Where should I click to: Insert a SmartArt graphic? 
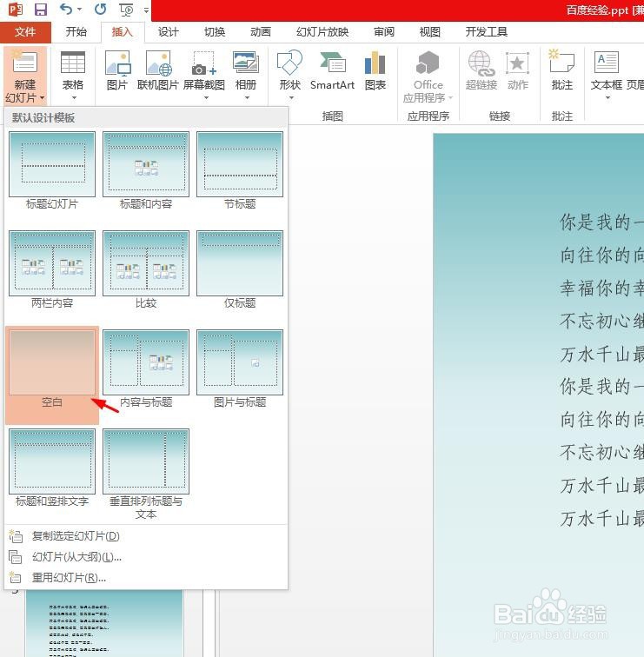click(x=333, y=71)
